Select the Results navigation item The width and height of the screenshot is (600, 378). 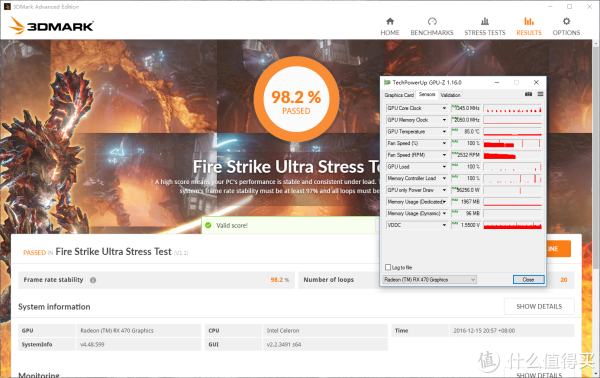[x=529, y=26]
